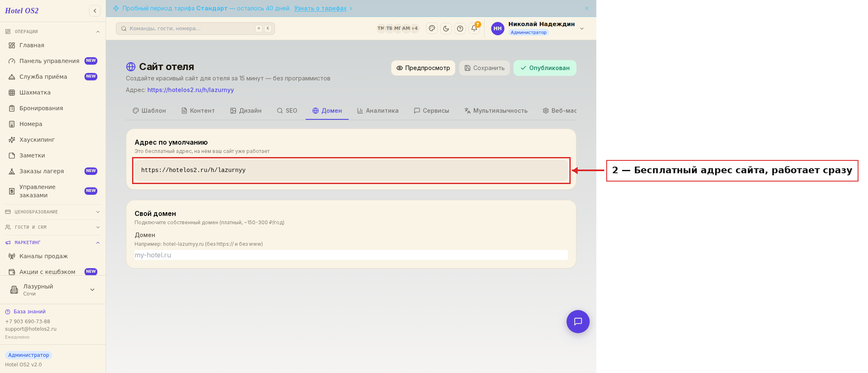Select the Домен tab
The image size is (868, 373).
coord(327,111)
